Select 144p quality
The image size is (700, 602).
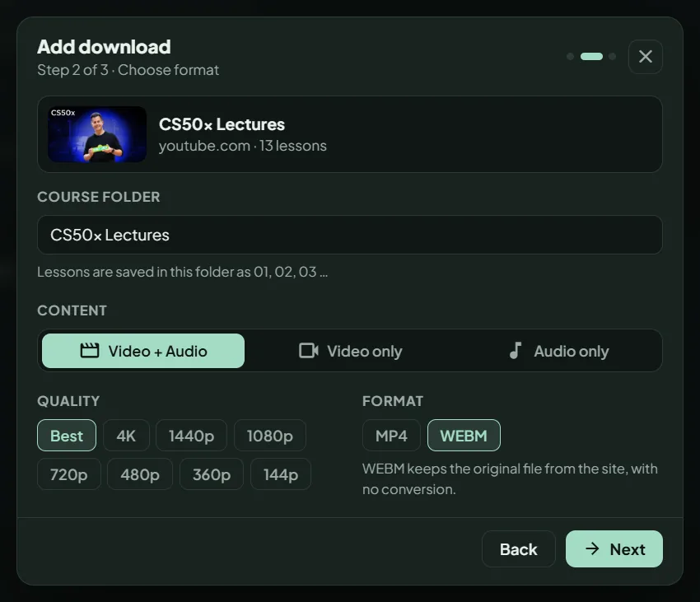point(280,474)
